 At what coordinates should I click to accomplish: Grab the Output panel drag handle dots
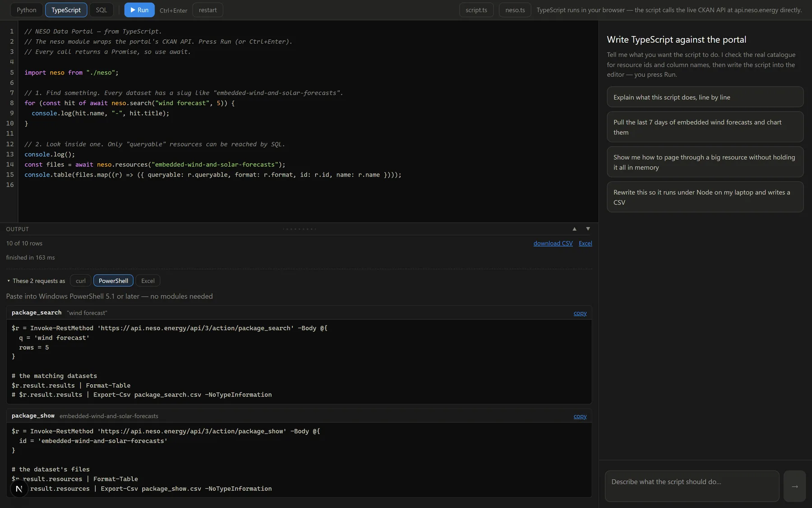(300, 229)
